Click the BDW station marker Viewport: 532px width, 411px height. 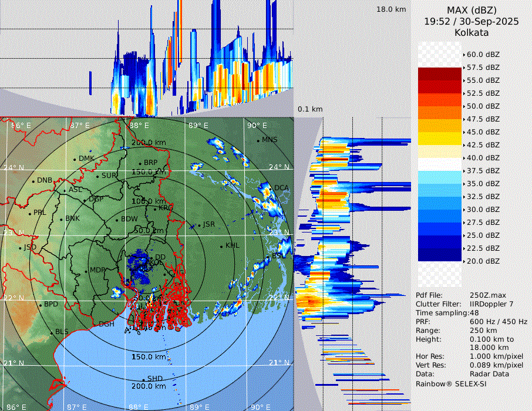point(117,220)
